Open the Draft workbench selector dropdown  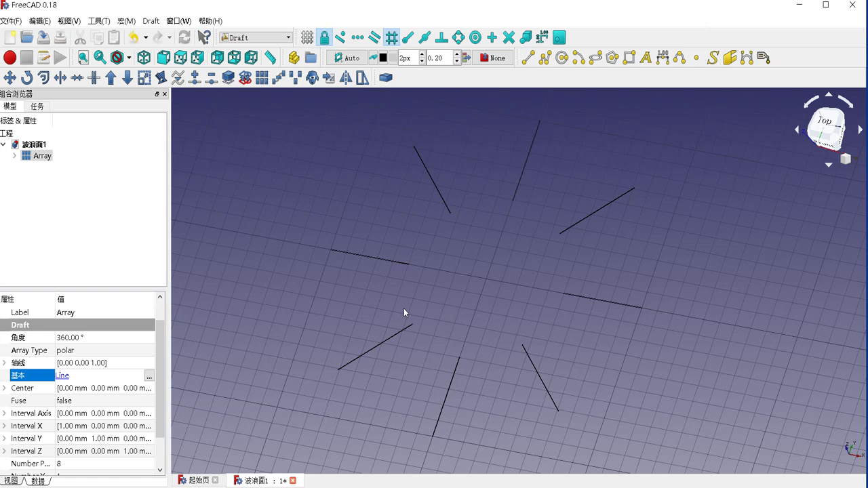point(256,37)
